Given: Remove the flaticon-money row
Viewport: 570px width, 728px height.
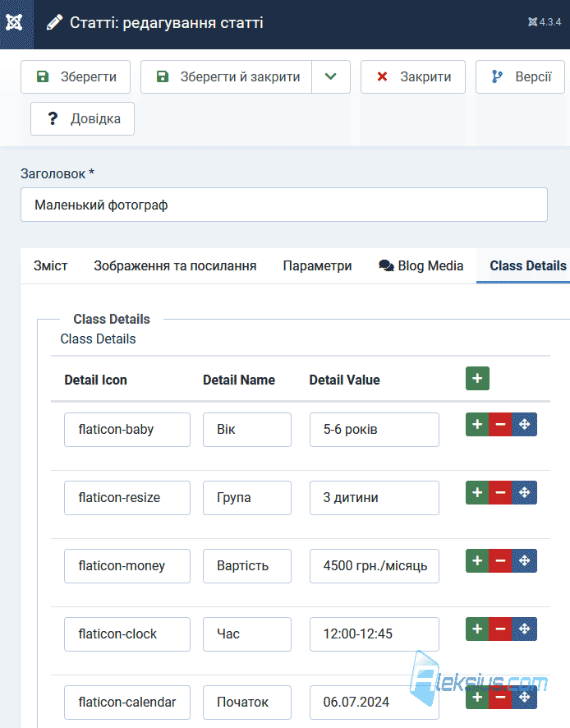Looking at the screenshot, I should pos(500,561).
